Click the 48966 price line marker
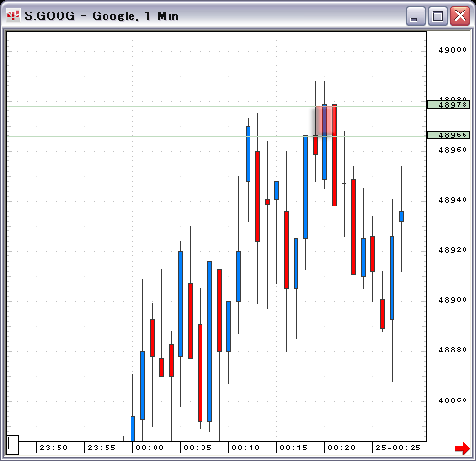 point(449,135)
